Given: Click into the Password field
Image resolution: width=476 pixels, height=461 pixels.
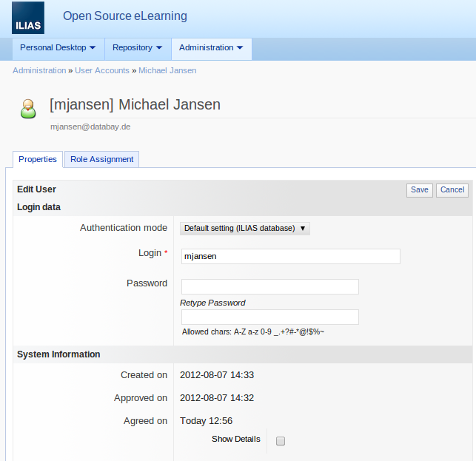Looking at the screenshot, I should click(269, 286).
